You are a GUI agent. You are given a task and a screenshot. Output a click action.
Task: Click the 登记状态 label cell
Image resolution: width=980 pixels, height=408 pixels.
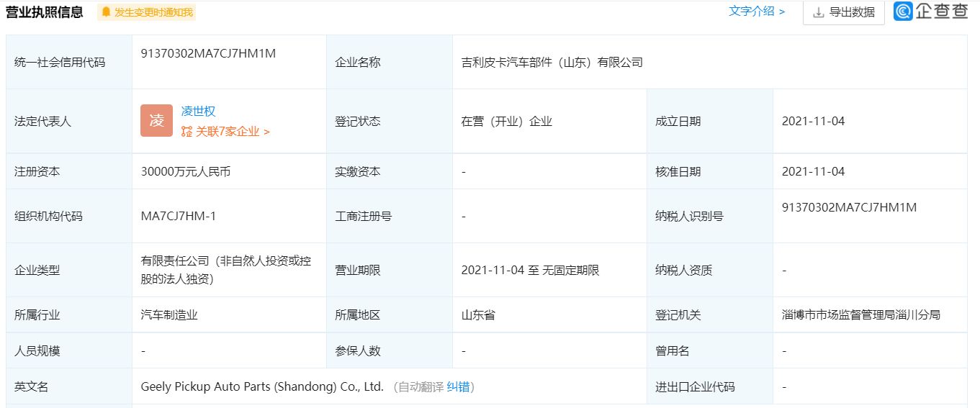pyautogui.click(x=390, y=122)
